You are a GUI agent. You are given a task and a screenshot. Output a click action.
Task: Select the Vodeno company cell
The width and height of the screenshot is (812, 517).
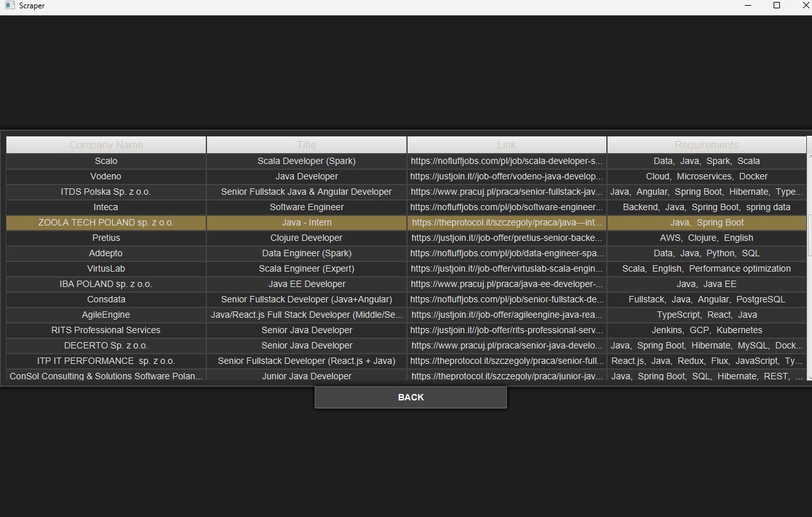[x=106, y=176]
